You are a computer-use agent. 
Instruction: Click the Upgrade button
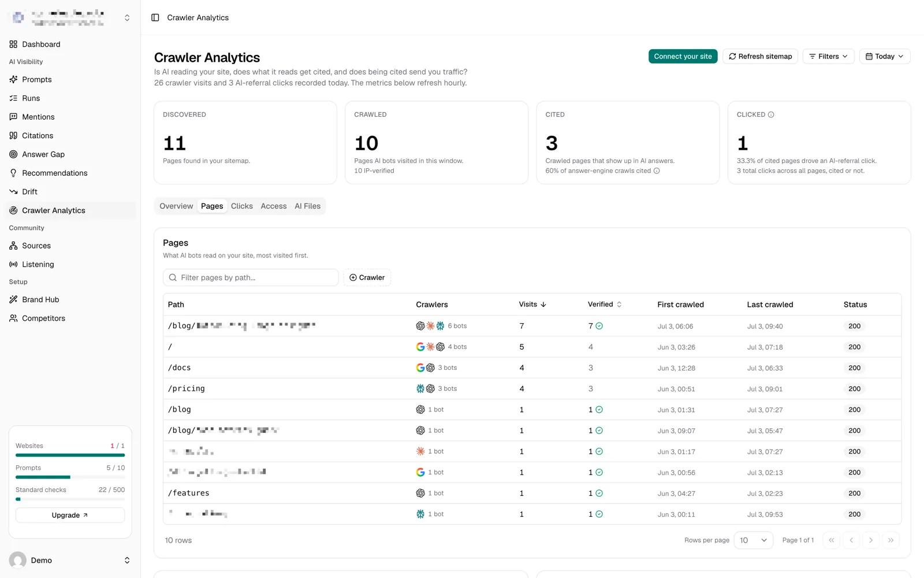pyautogui.click(x=70, y=515)
